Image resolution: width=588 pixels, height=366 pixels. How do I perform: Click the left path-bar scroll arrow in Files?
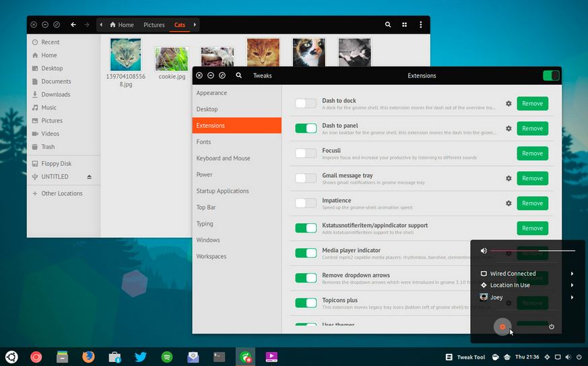click(101, 25)
